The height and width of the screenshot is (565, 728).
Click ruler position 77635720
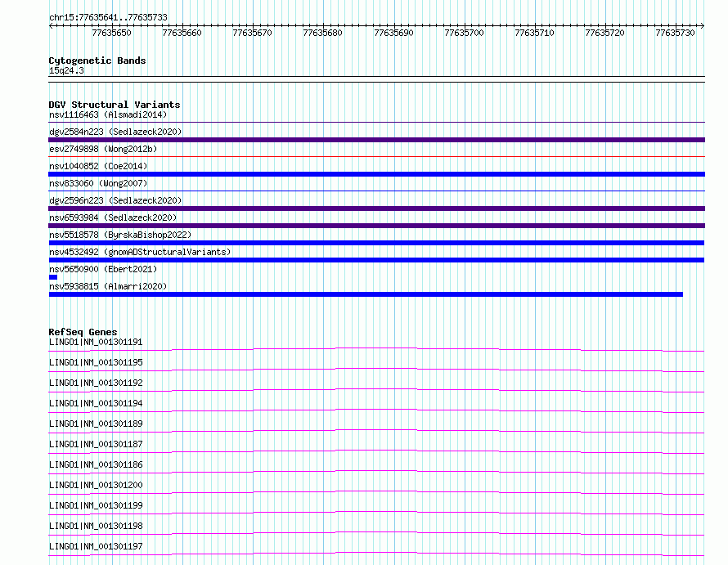click(x=605, y=33)
